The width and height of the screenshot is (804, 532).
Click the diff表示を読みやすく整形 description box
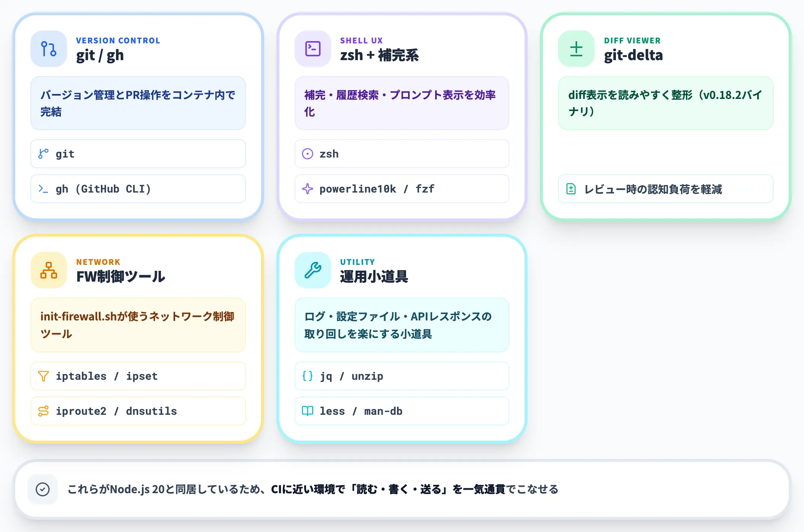[666, 103]
